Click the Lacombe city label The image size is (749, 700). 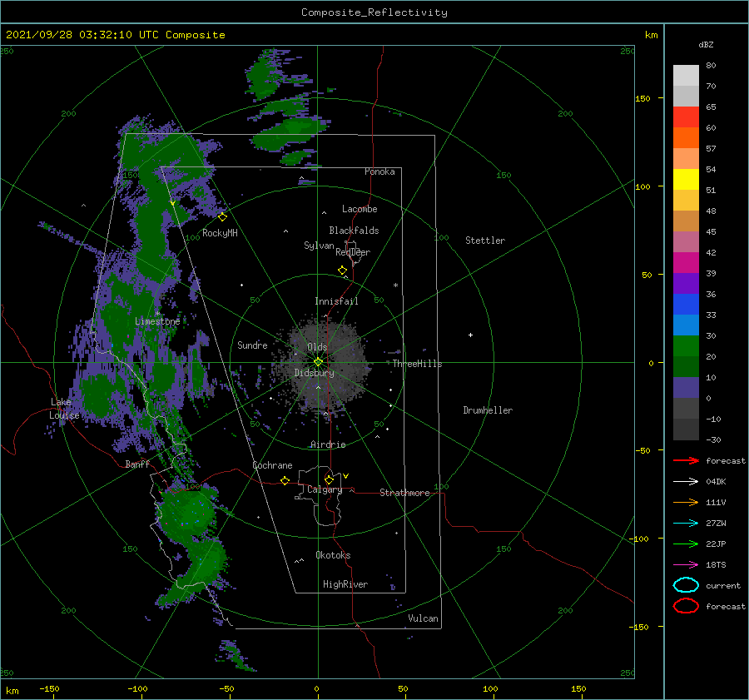pos(360,209)
